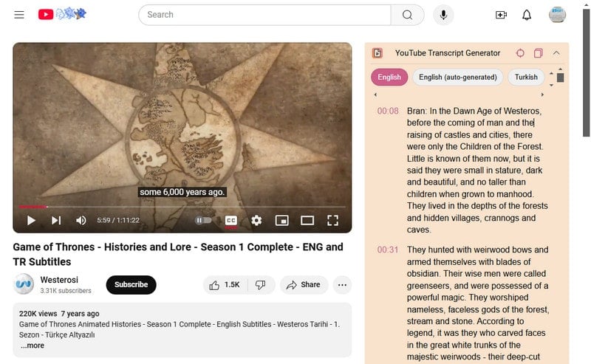This screenshot has height=364, width=591.
Task: Open Westerosi channel avatar
Action: click(x=24, y=284)
